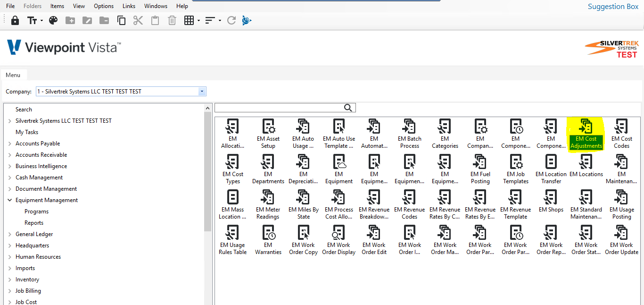The height and width of the screenshot is (305, 644).
Task: Click the clipboard paste icon
Action: pos(155,20)
